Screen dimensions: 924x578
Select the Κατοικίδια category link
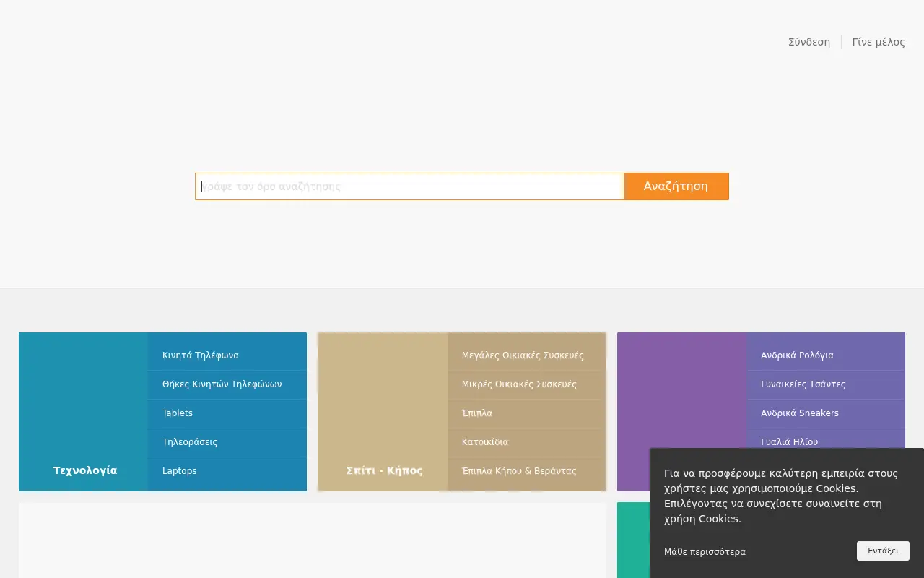pyautogui.click(x=526, y=442)
